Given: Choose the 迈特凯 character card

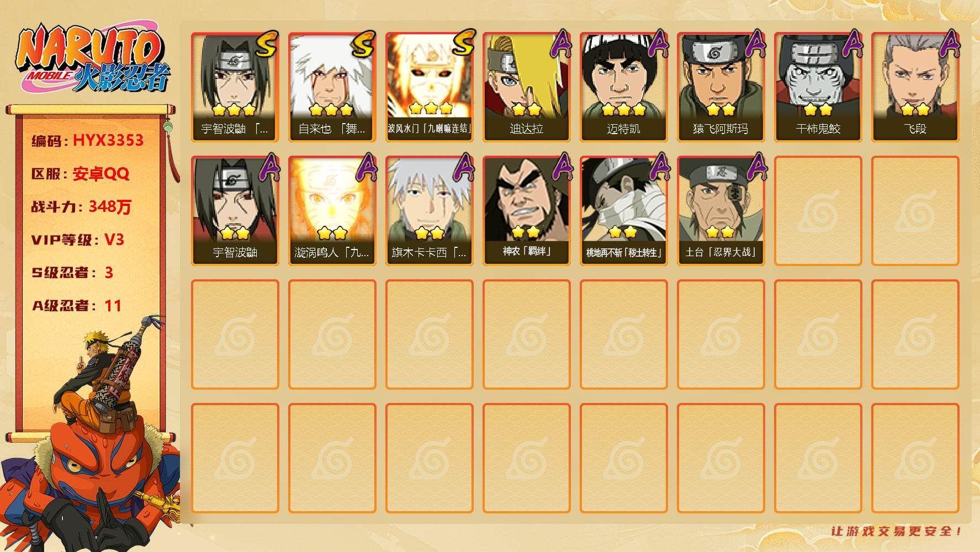Looking at the screenshot, I should click(623, 87).
